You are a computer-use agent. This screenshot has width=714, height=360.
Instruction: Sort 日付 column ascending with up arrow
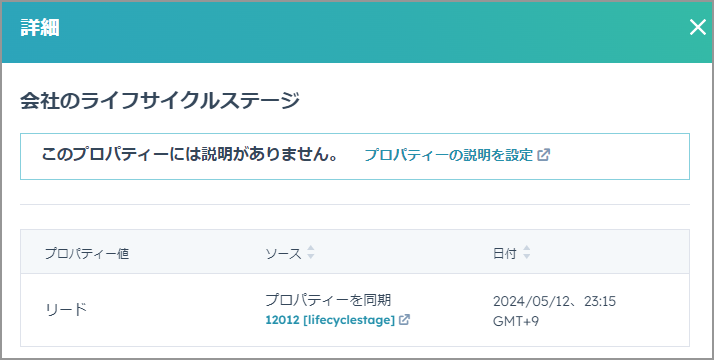click(x=526, y=248)
